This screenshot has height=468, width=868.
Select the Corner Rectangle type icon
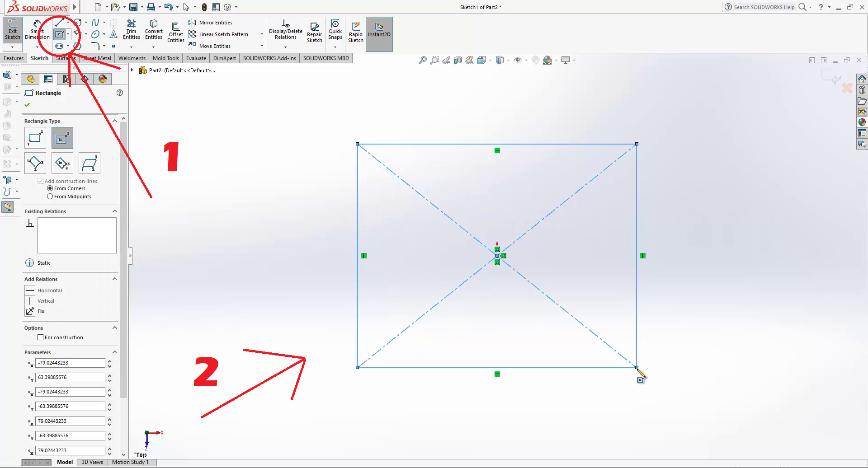[x=35, y=138]
